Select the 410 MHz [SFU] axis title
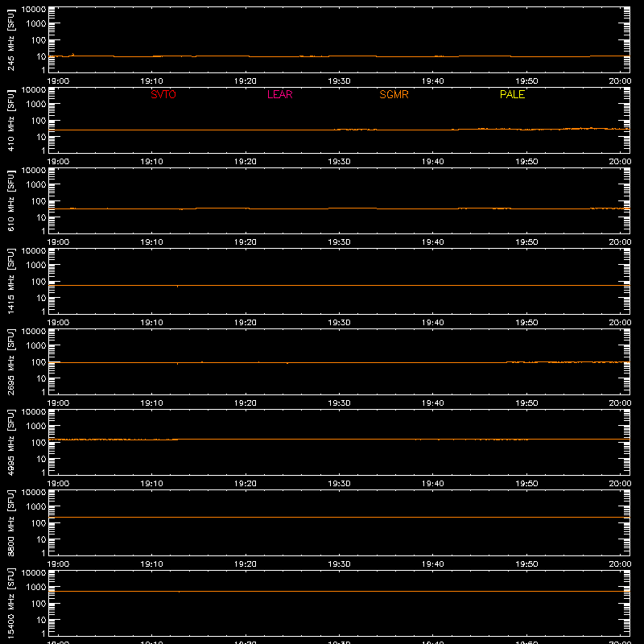The height and width of the screenshot is (644, 644). point(10,120)
